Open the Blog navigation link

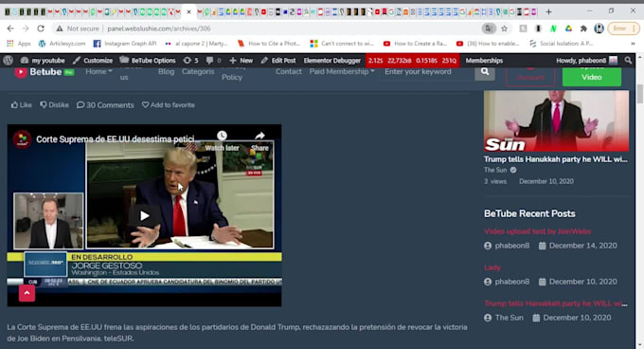[166, 71]
